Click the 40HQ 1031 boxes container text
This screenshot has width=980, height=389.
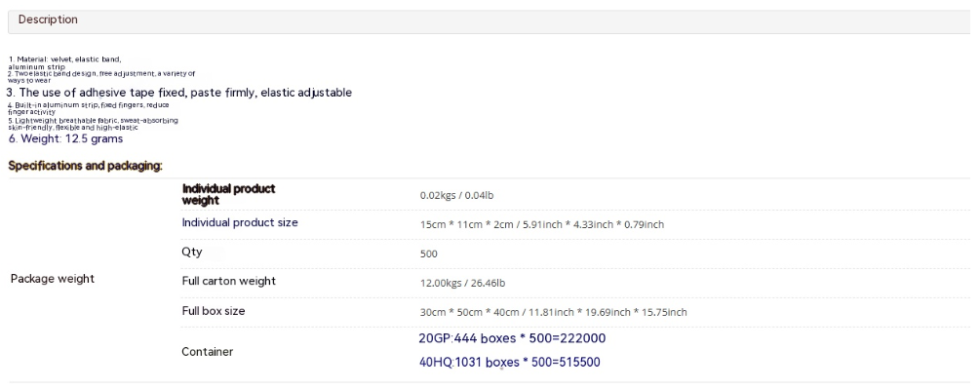tap(509, 362)
